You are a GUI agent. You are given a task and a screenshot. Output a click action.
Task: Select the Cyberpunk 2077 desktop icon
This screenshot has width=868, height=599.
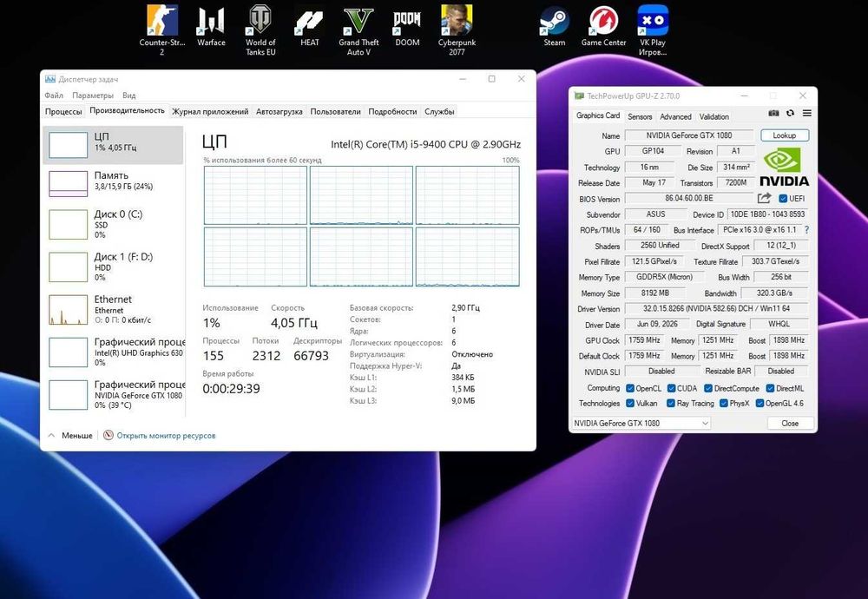457,30
